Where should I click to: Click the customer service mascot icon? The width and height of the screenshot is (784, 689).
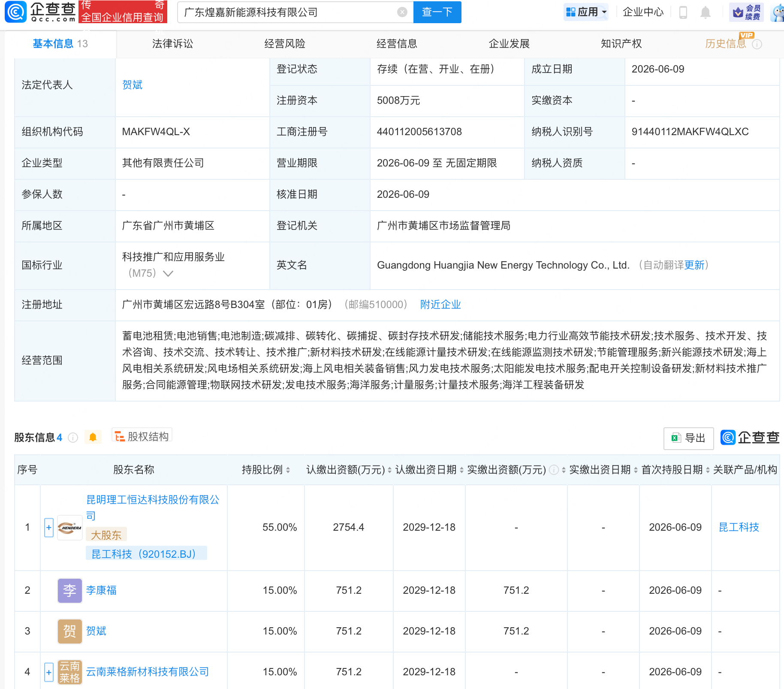(x=778, y=12)
